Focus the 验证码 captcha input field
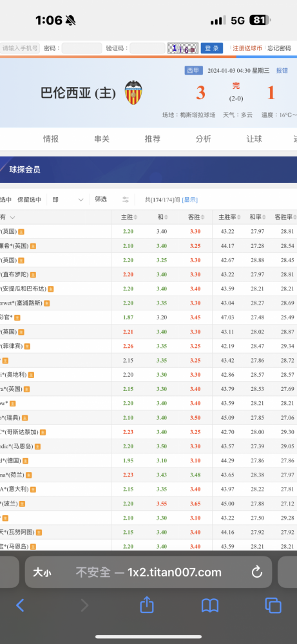The image size is (297, 644). tap(148, 48)
